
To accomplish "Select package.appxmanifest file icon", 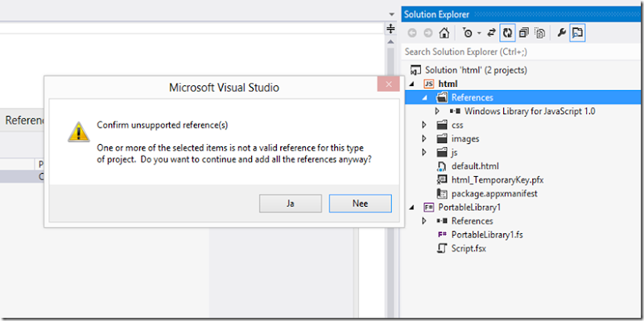I will click(x=442, y=193).
